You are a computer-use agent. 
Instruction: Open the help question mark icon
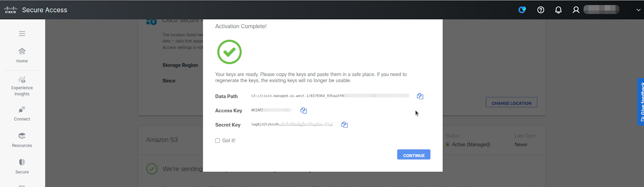tap(541, 10)
